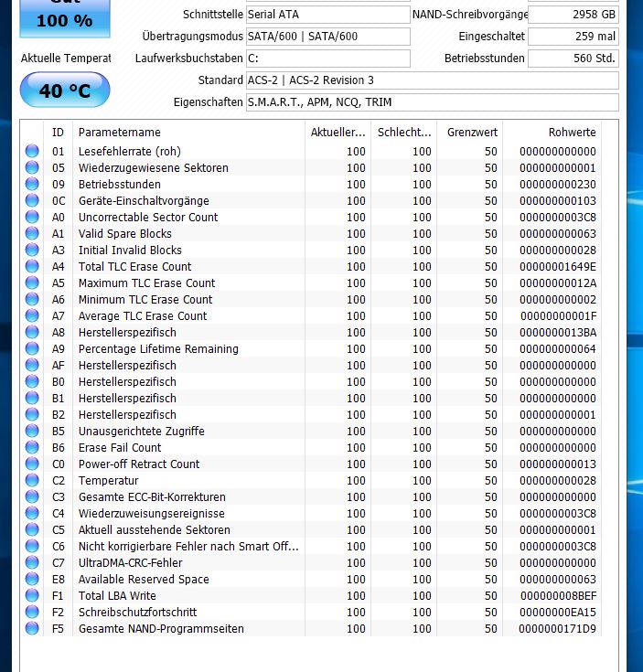
Task: Click the 100 % health status button
Action: 65,18
